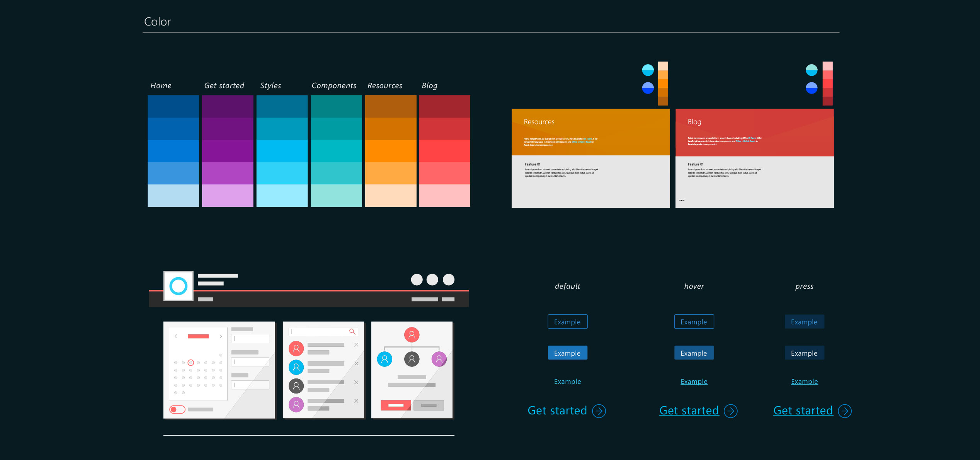Click the underlined hover Example link
Screen dimensions: 980x460
click(x=694, y=382)
